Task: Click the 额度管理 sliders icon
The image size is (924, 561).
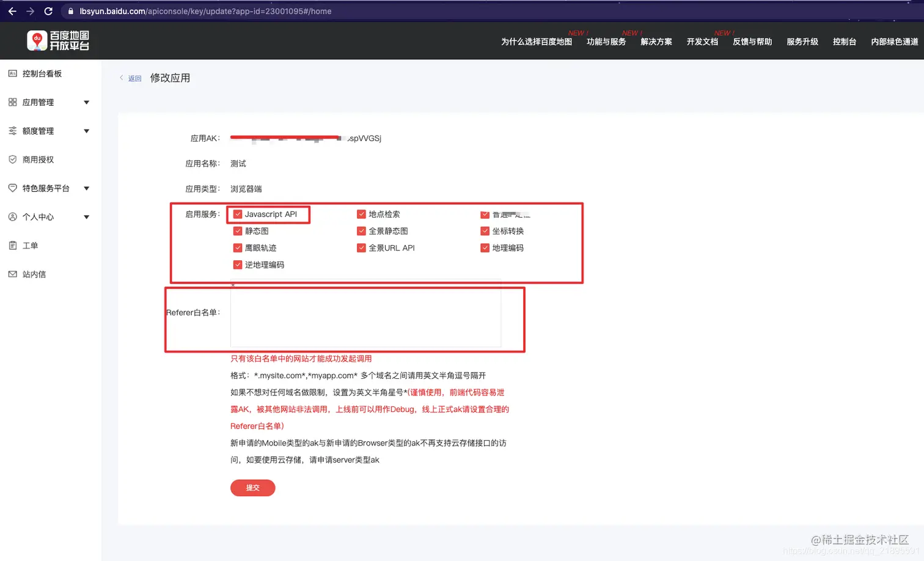Action: (x=13, y=131)
